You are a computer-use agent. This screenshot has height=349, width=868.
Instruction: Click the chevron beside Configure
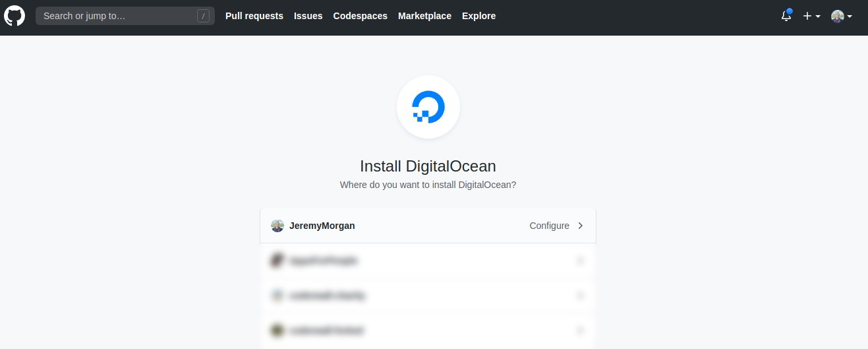point(581,226)
